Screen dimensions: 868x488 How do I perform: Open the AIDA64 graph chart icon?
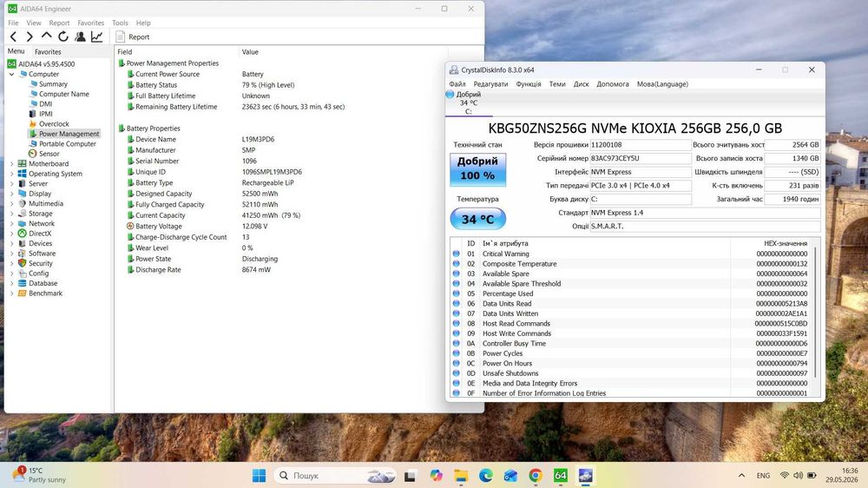point(97,36)
